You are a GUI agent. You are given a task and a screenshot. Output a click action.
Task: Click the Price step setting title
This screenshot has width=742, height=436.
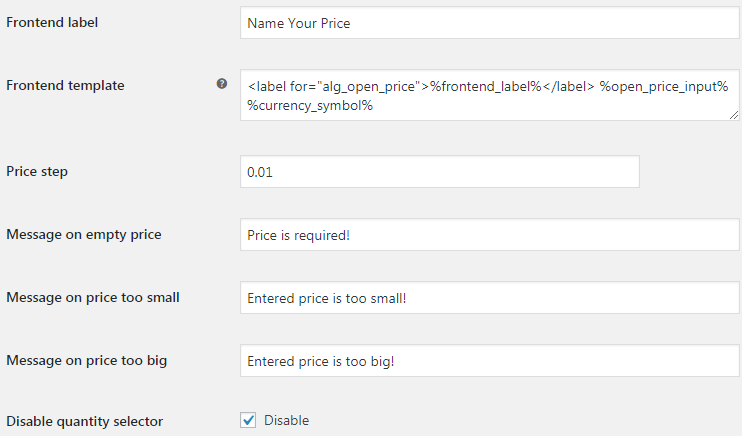[x=37, y=171]
